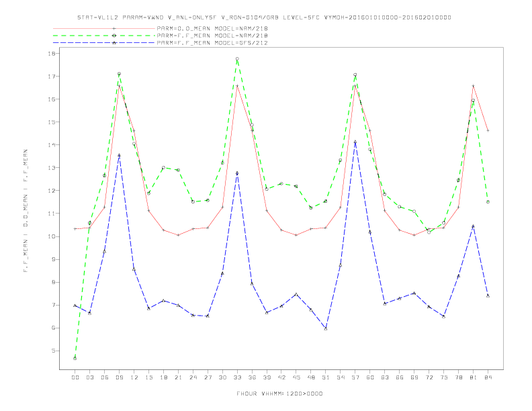This screenshot has width=532, height=411.
Task: Click x-axis tick label 69
Action: click(x=414, y=377)
